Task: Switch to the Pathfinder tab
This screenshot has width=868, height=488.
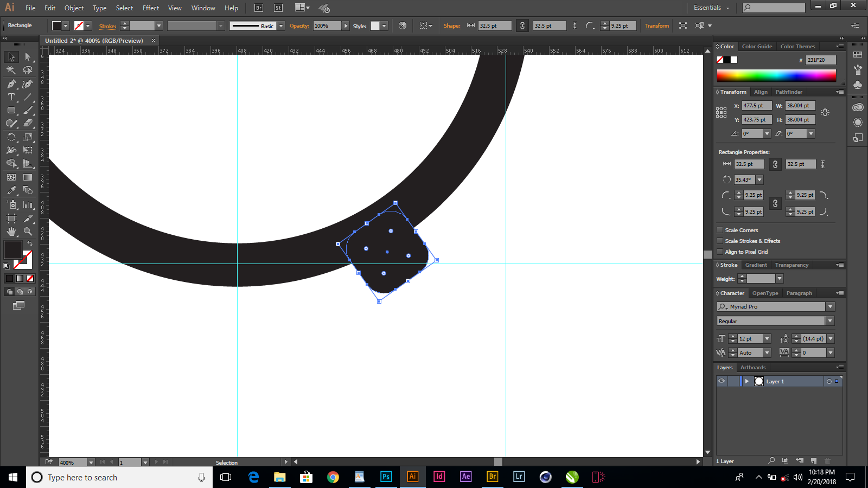Action: pos(789,92)
